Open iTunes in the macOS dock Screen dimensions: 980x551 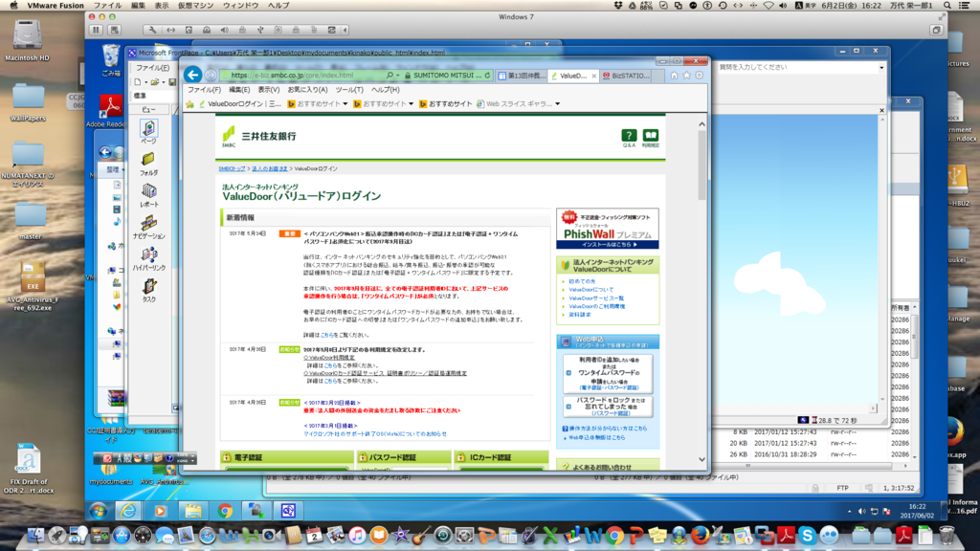click(x=357, y=536)
